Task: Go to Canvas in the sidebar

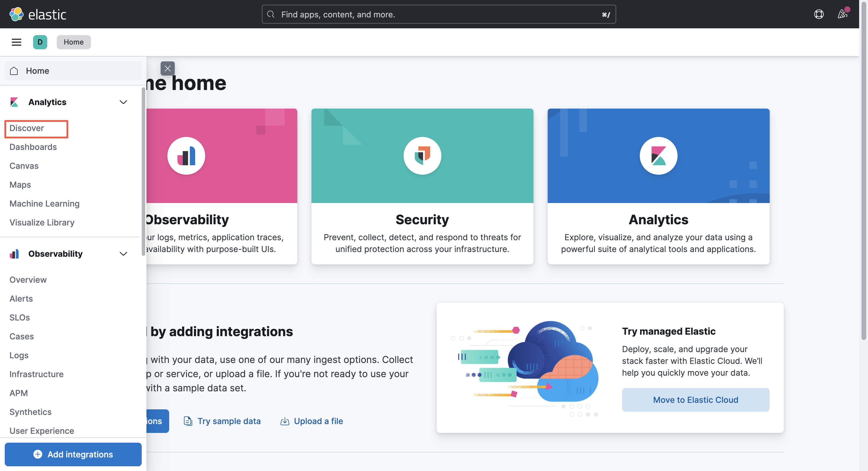Action: (x=24, y=166)
